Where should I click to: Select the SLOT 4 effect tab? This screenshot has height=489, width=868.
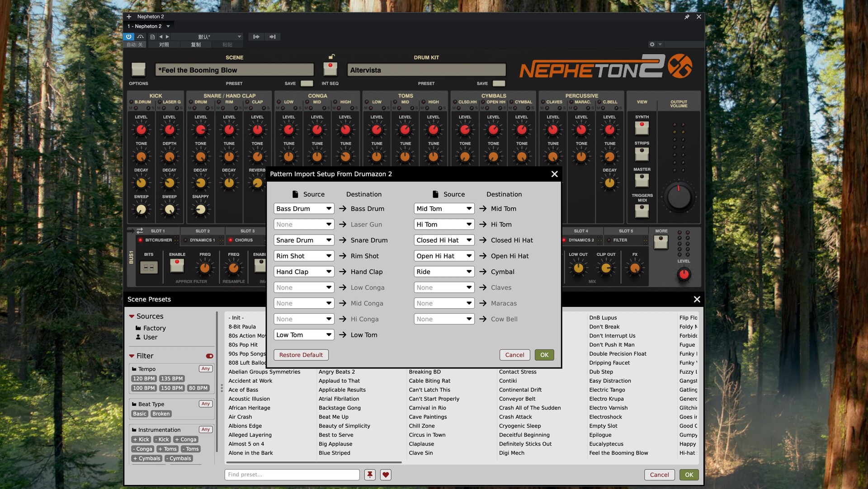pos(581,231)
